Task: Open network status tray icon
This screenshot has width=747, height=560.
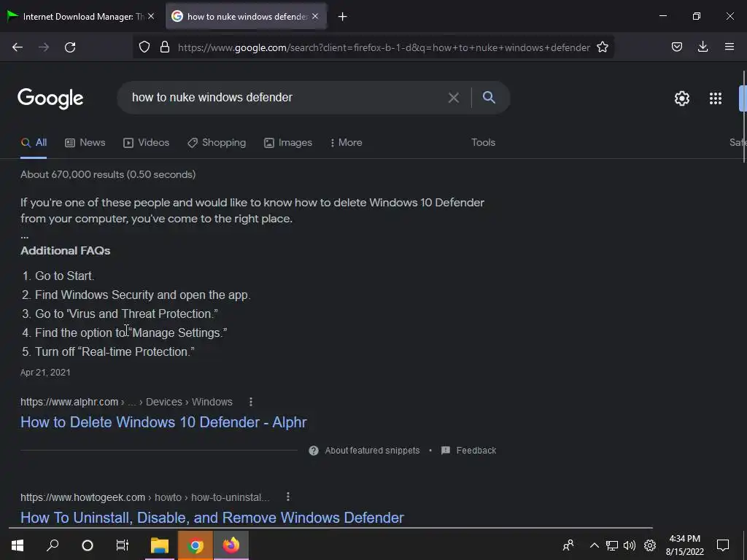Action: click(x=612, y=545)
